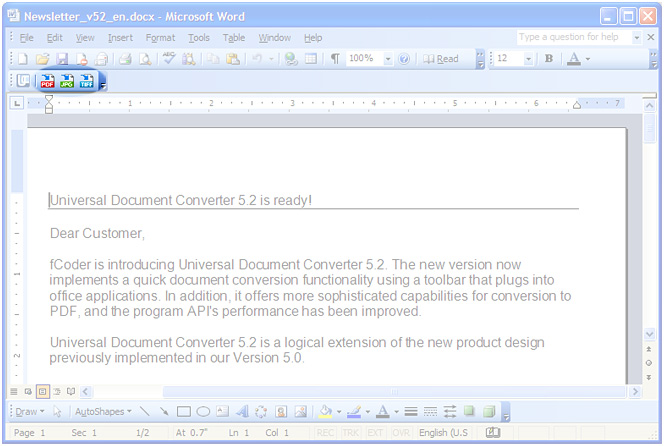Open the Table menu
Image resolution: width=664 pixels, height=446 pixels.
(x=234, y=38)
